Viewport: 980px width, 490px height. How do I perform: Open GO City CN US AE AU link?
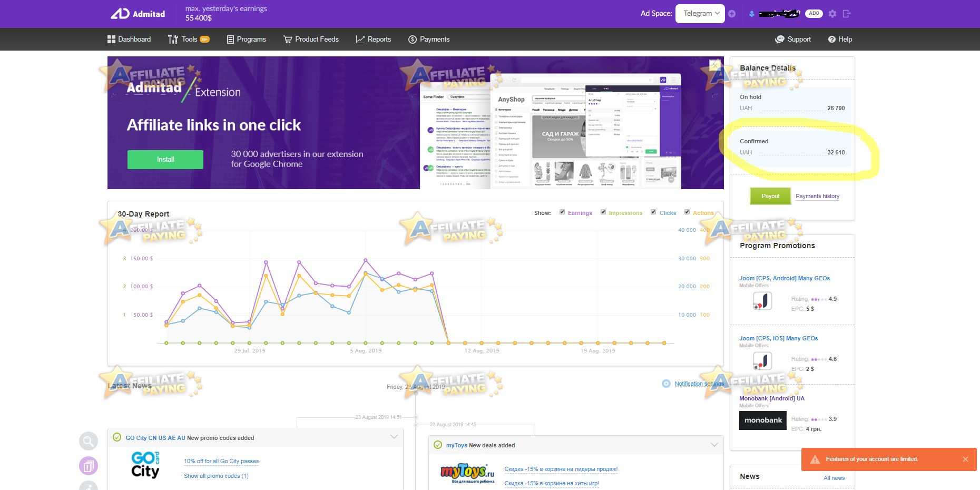click(155, 438)
